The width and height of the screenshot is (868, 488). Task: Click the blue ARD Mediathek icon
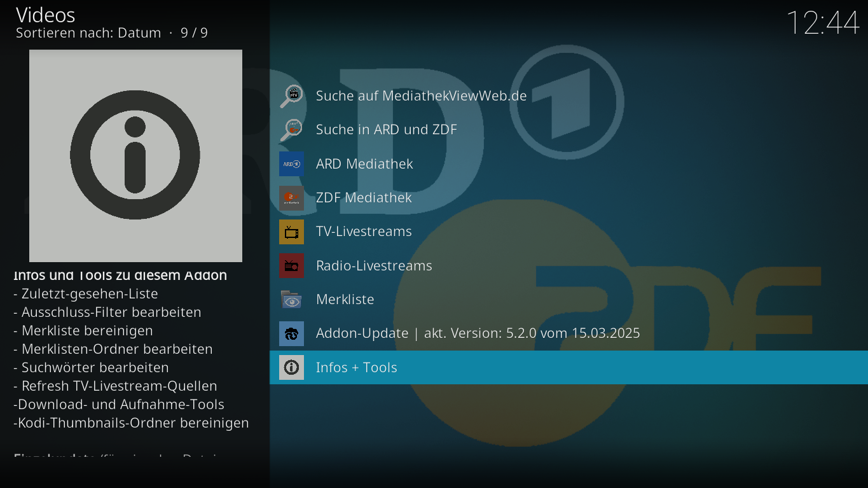[291, 164]
